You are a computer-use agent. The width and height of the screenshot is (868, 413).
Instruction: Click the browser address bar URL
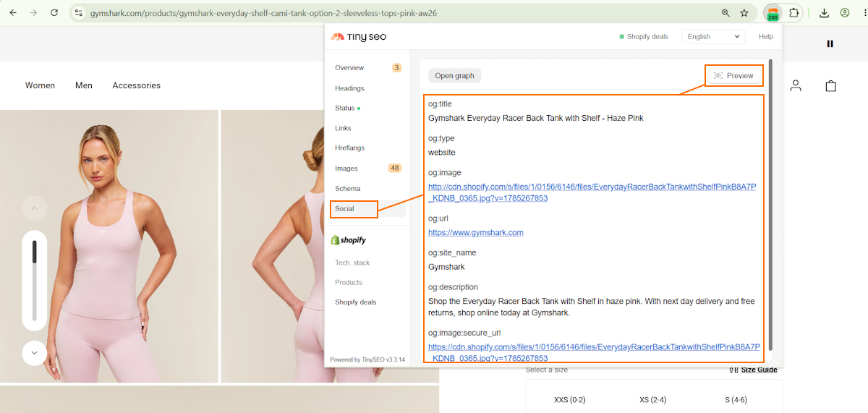coord(263,13)
